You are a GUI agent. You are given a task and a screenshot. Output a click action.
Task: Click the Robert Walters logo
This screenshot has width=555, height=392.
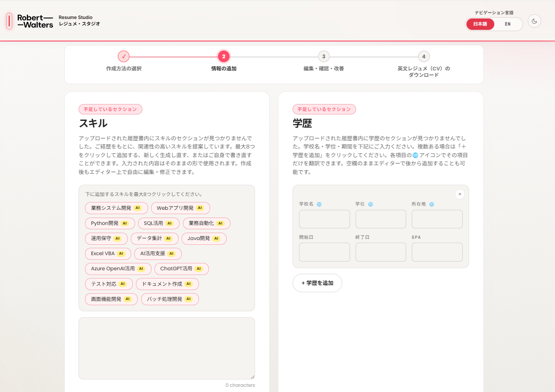pos(35,21)
